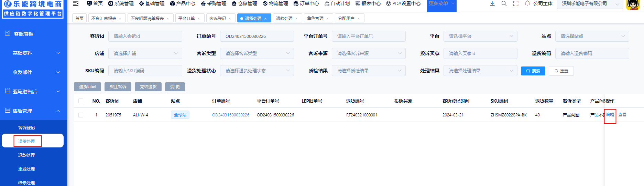The image size is (644, 186).
Task: Open the 平台 platform dropdown
Action: 480,36
